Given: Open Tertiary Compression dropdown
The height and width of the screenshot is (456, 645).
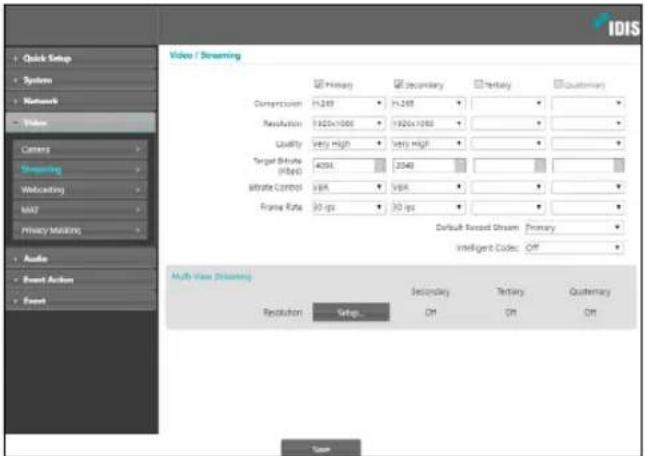Looking at the screenshot, I should point(508,103).
